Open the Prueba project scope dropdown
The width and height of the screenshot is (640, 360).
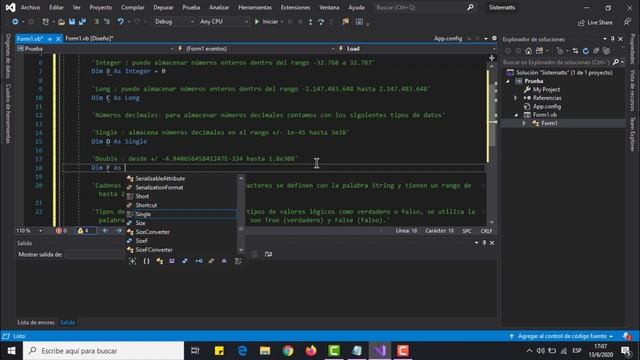coord(96,49)
